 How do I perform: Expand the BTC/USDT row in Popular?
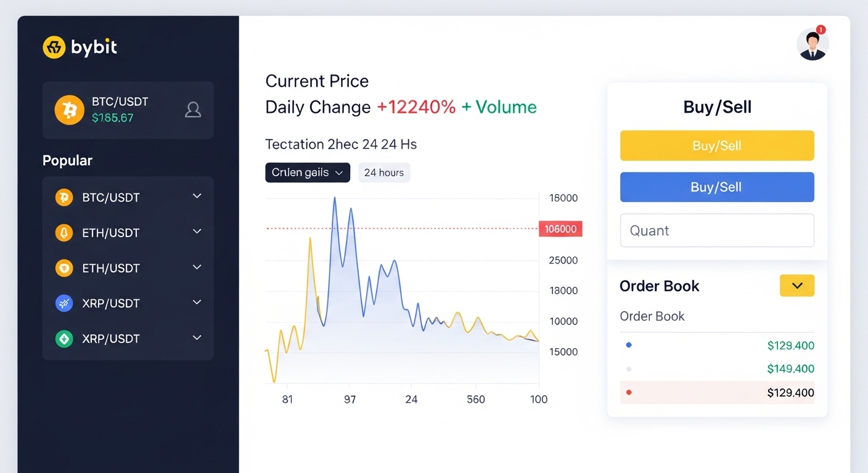tap(197, 196)
